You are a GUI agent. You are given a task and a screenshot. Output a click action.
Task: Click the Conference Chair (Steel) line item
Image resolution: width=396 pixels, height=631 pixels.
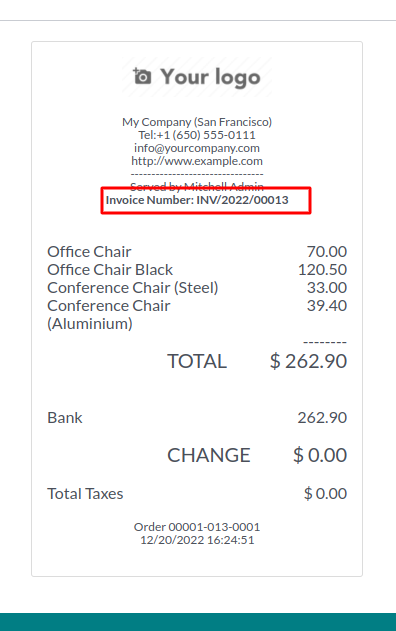pyautogui.click(x=197, y=288)
